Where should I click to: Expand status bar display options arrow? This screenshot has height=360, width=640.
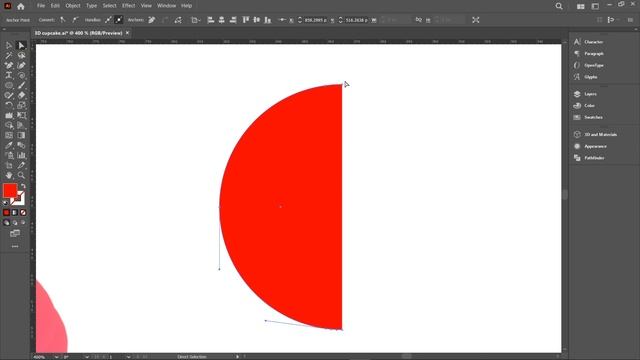pyautogui.click(x=238, y=357)
